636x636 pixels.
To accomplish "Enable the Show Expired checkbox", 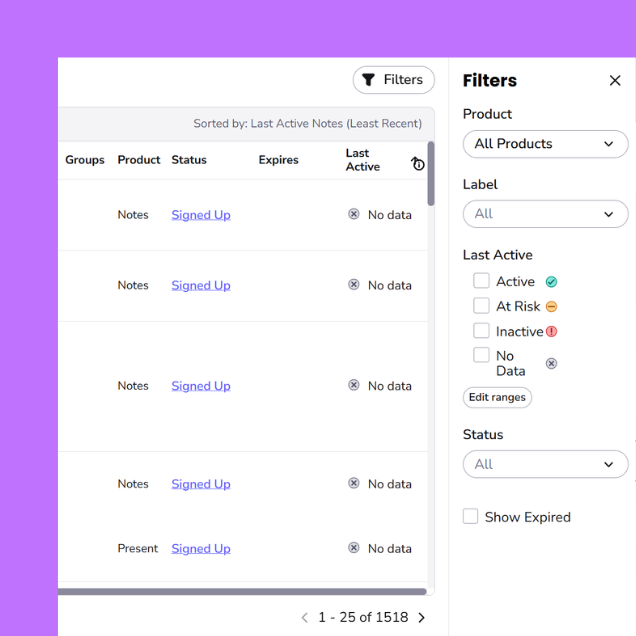I will (x=471, y=516).
